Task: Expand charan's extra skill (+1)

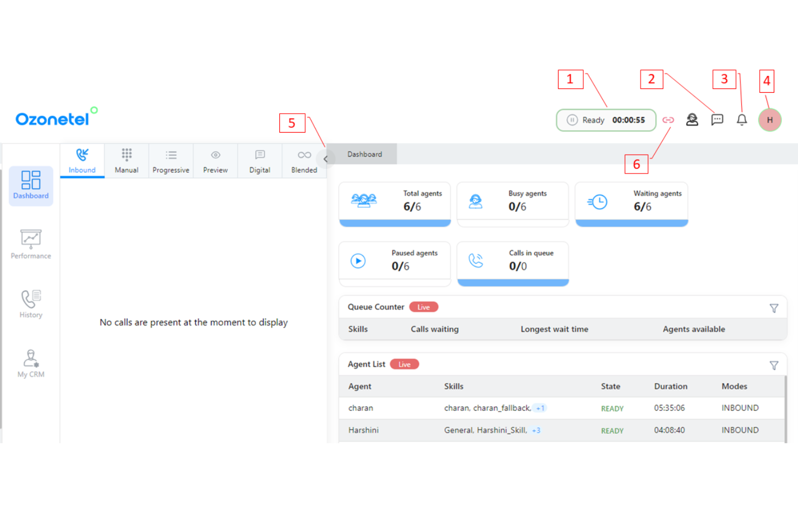Action: click(x=540, y=408)
